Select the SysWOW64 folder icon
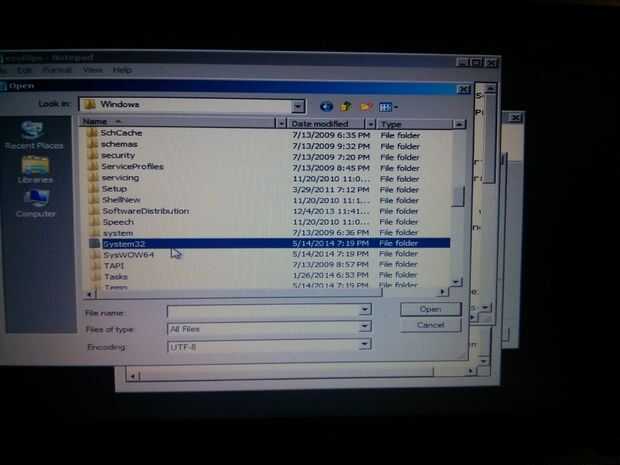 tap(95, 254)
